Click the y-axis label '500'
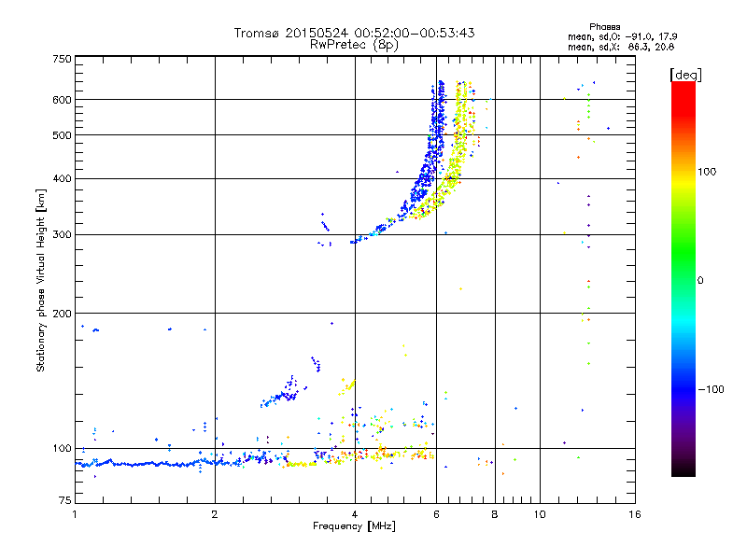 [x=62, y=135]
